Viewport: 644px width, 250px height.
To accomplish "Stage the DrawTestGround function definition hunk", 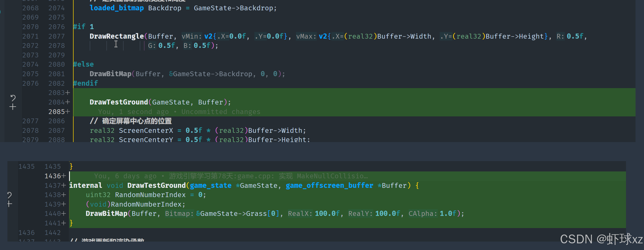I will click(10, 204).
